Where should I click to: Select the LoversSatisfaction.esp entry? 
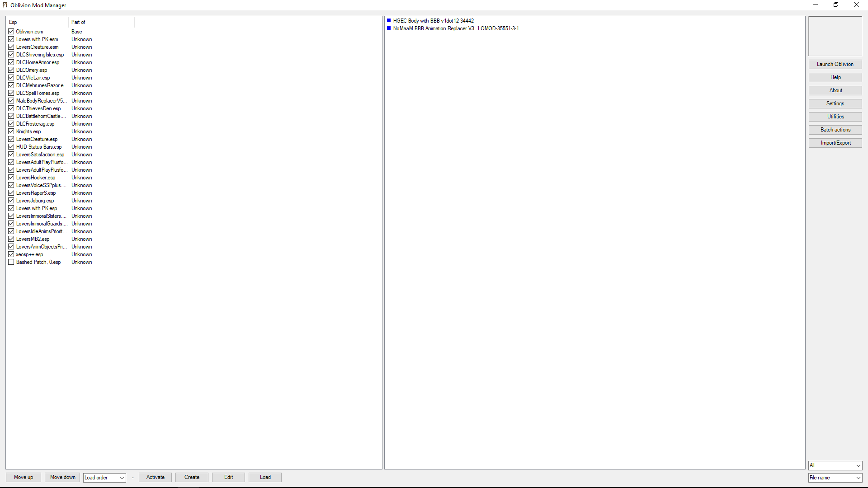point(40,155)
